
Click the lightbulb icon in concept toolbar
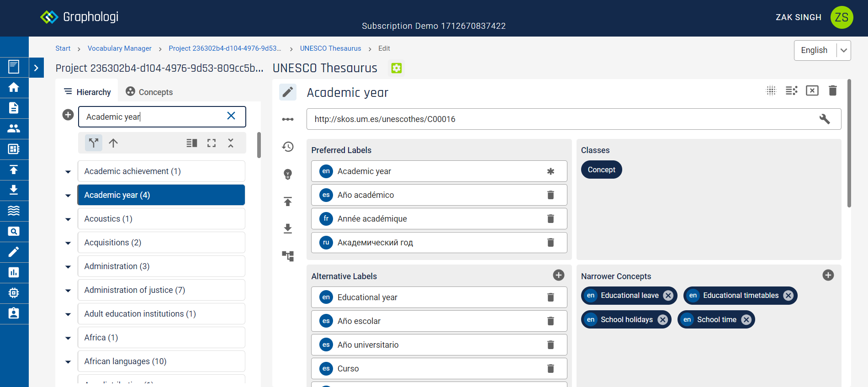coord(288,174)
